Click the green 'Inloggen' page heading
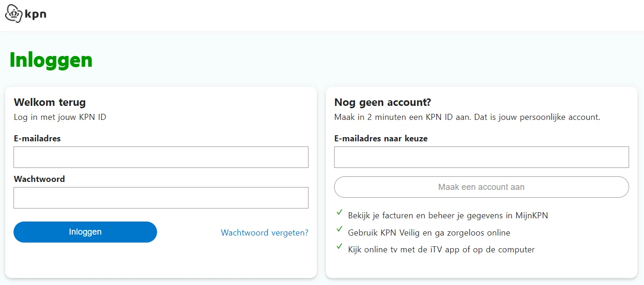644x285 pixels. 51,60
